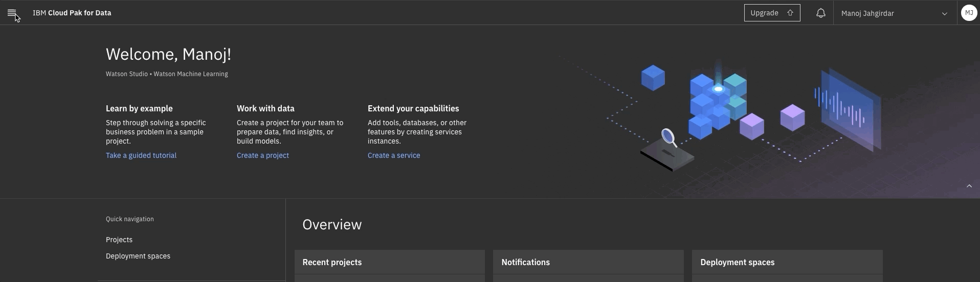Go to Projects in Quick navigation
Screen dimensions: 980x282
click(x=119, y=240)
